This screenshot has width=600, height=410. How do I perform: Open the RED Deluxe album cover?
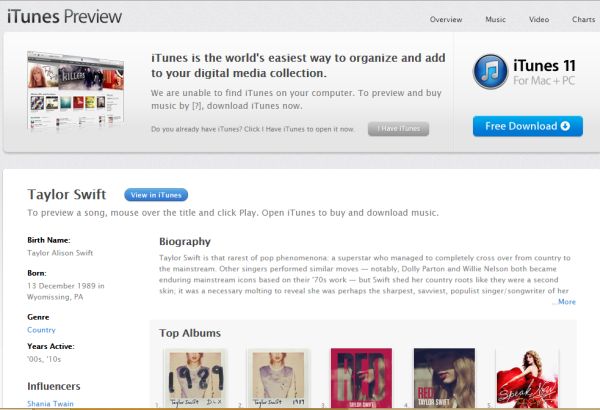tap(444, 378)
